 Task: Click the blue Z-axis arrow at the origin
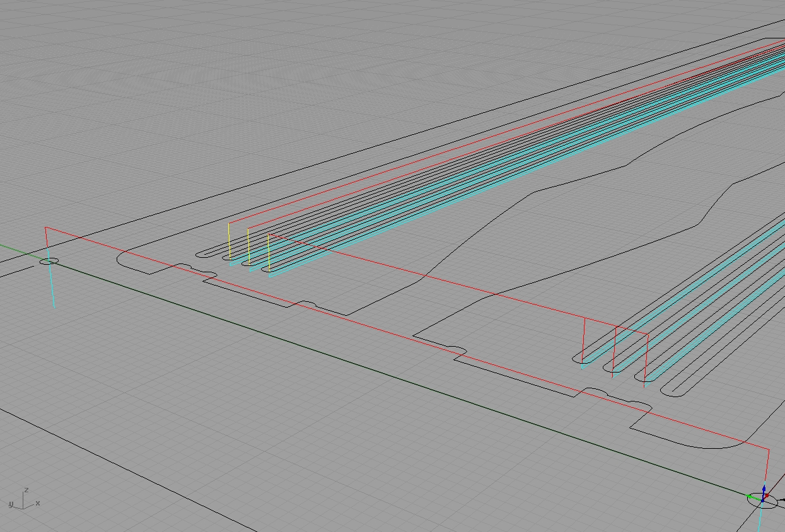pos(764,489)
